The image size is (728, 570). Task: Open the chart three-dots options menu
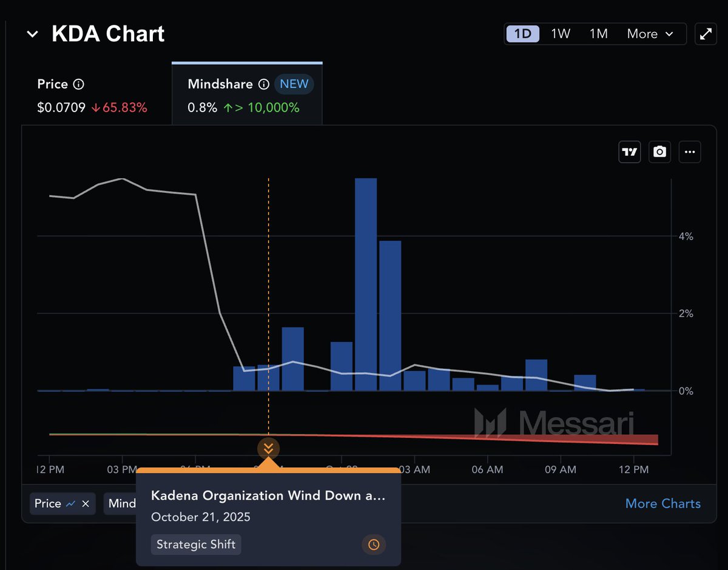pos(690,152)
